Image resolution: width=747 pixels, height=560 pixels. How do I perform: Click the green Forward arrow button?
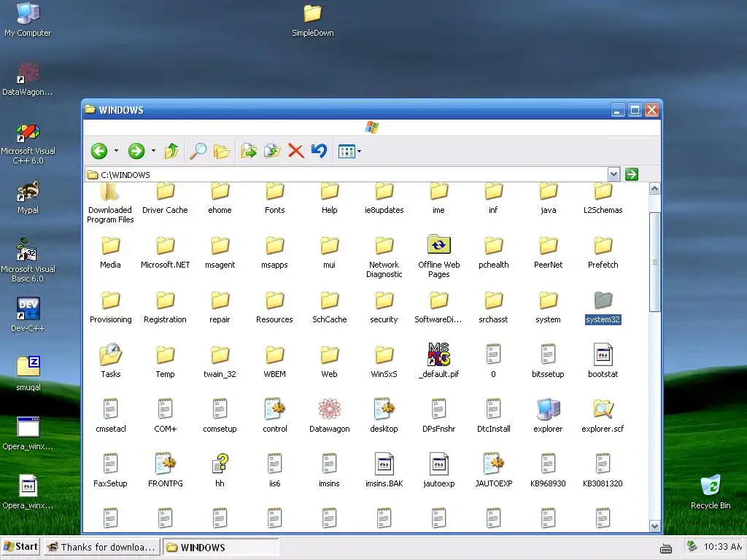pos(136,152)
